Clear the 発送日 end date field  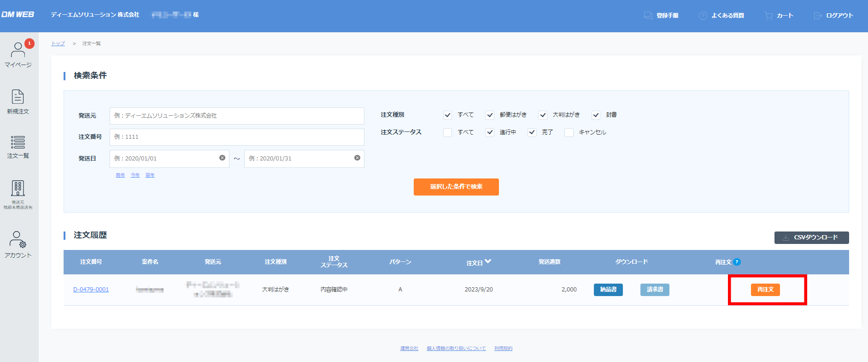coord(357,158)
